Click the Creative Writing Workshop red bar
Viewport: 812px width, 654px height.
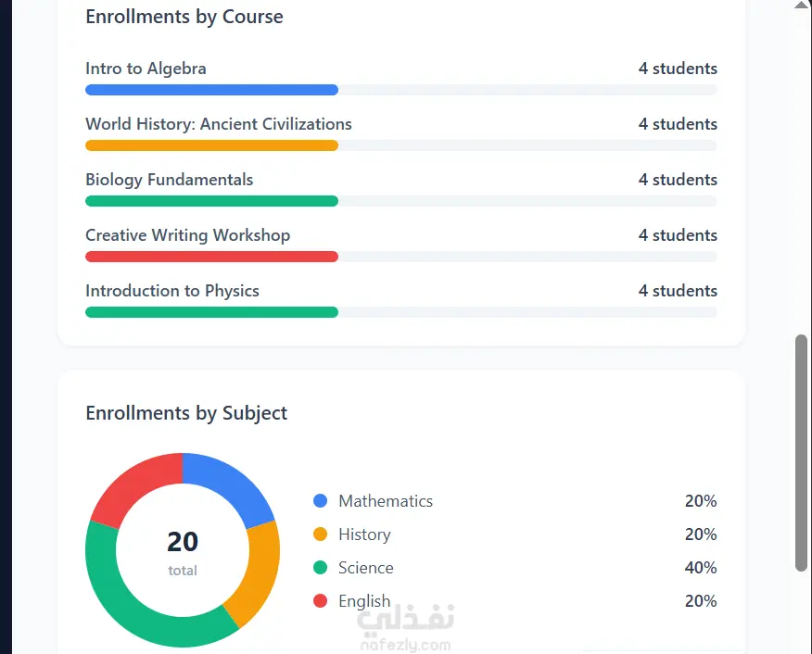(x=211, y=257)
